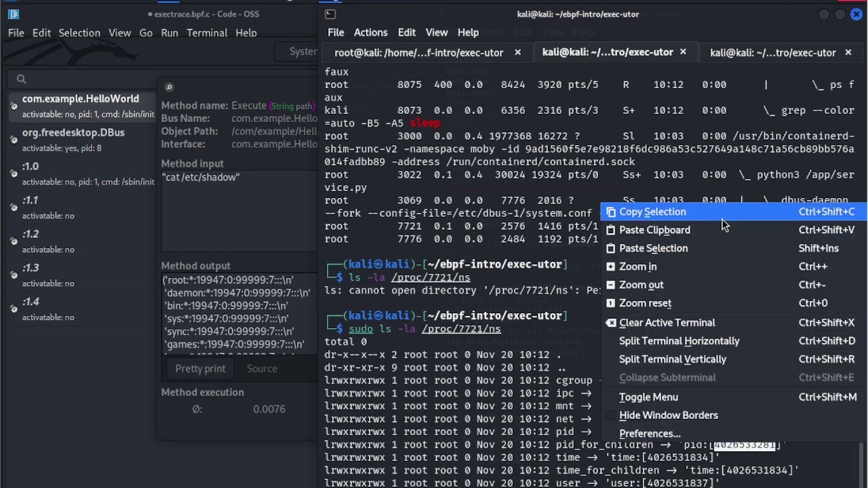Click Method input text box
868x488 pixels.
tap(239, 210)
